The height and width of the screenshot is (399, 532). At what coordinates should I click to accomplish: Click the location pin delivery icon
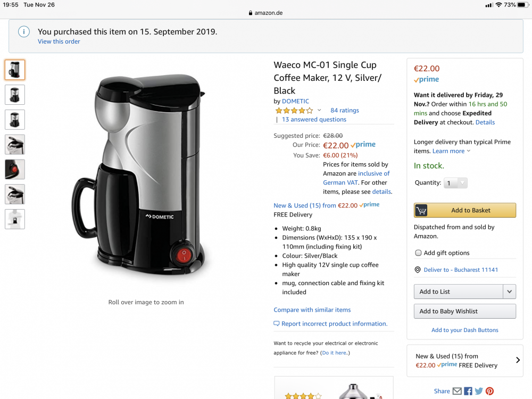click(418, 270)
